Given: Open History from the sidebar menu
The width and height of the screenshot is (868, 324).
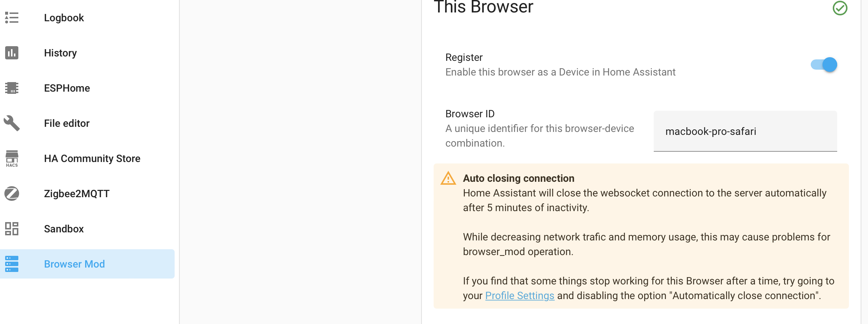Looking at the screenshot, I should tap(60, 52).
